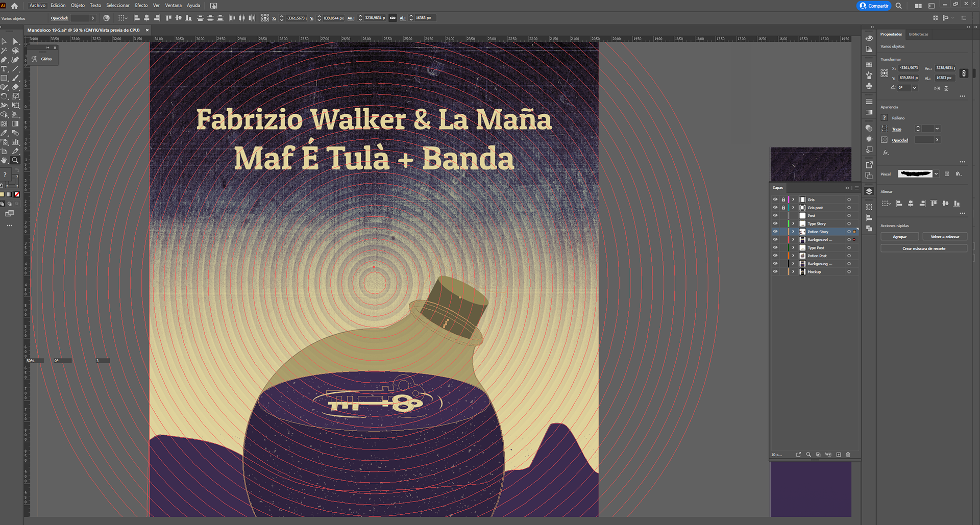Select the Rotate tool
The height and width of the screenshot is (525, 980).
coord(4,96)
